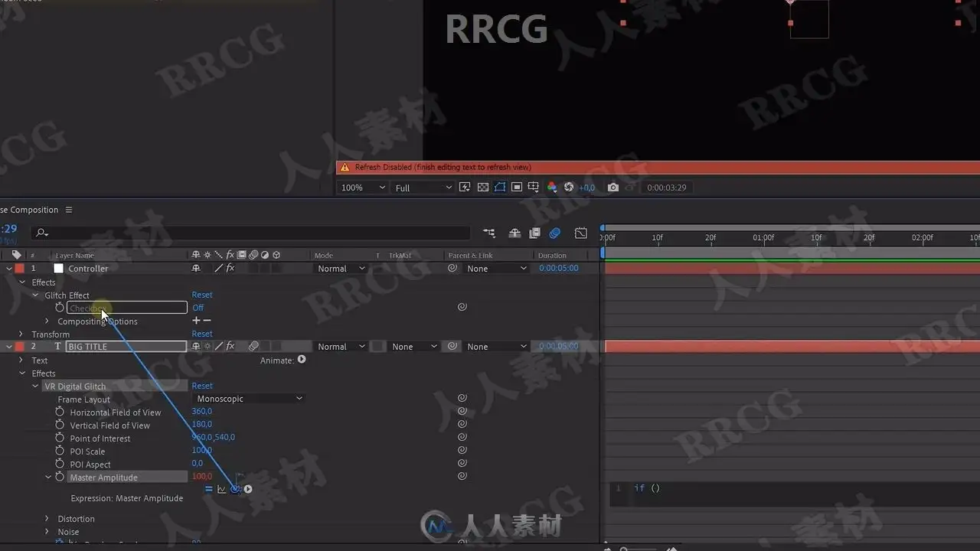Click Reset for Glitch Effect
Viewport: 980px width, 551px height.
click(202, 295)
